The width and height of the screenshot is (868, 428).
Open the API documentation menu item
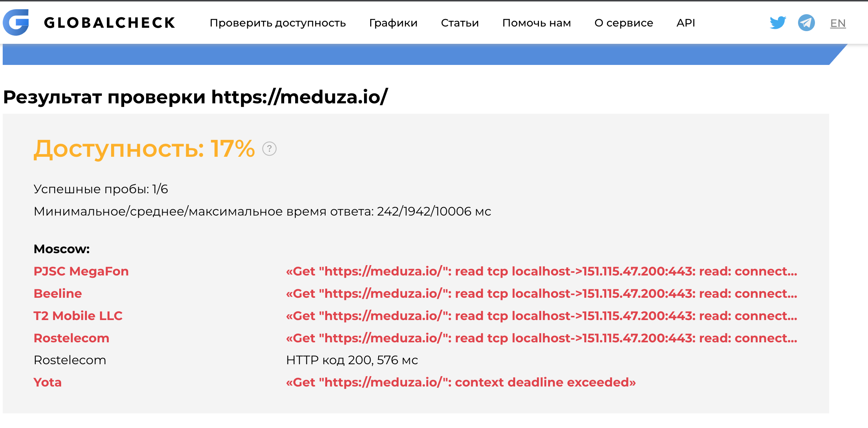coord(686,23)
